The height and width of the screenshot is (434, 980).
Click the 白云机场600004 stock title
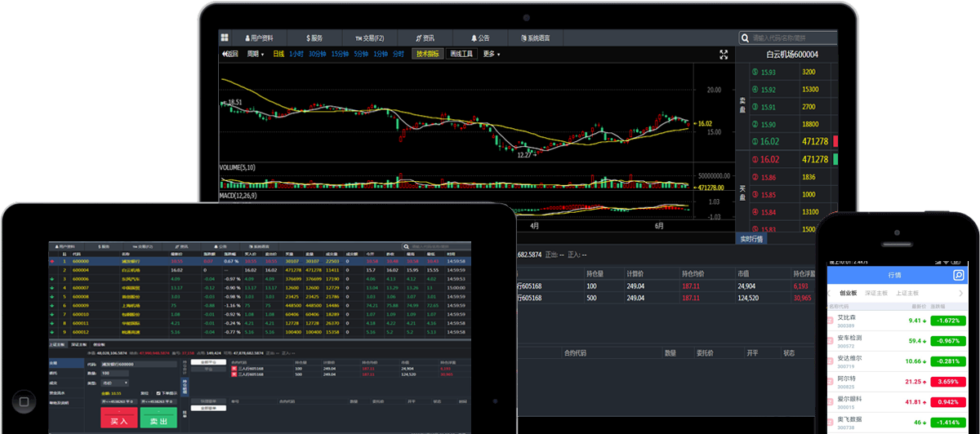(791, 55)
